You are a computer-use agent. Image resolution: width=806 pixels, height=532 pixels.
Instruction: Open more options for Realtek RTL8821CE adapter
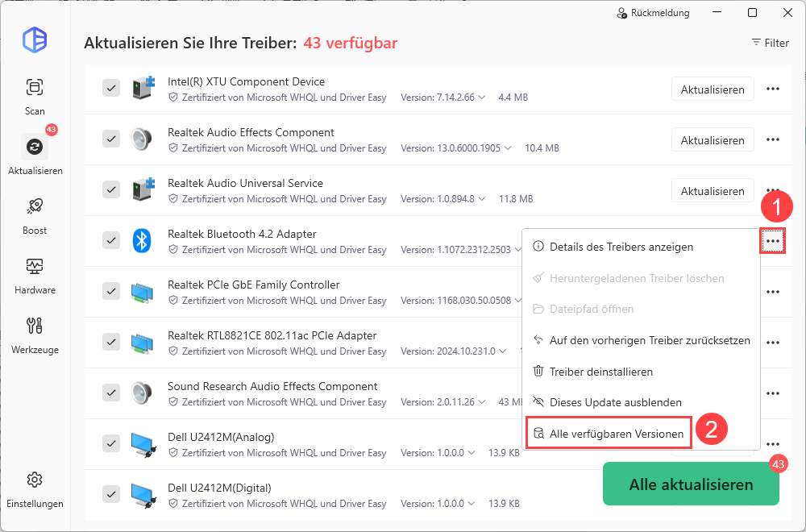tap(773, 343)
